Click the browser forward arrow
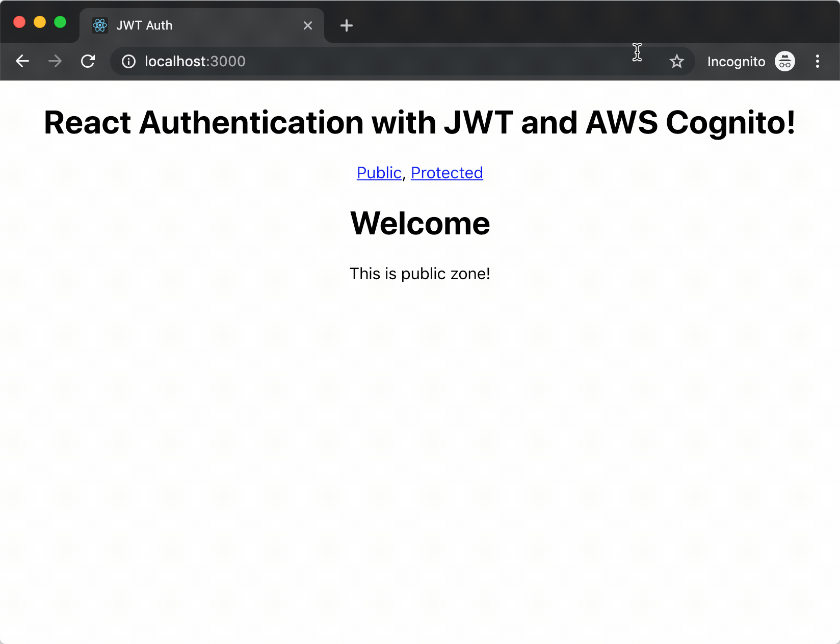The height and width of the screenshot is (644, 840). point(55,61)
